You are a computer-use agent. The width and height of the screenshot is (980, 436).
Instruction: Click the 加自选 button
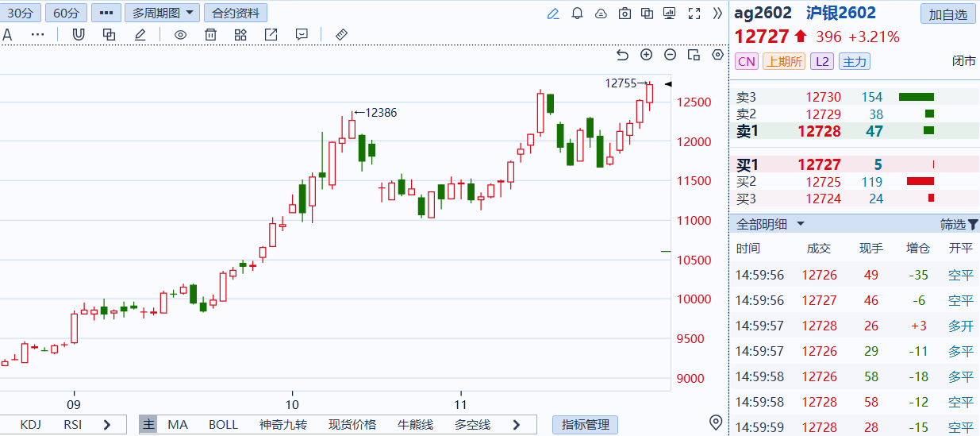(x=947, y=14)
